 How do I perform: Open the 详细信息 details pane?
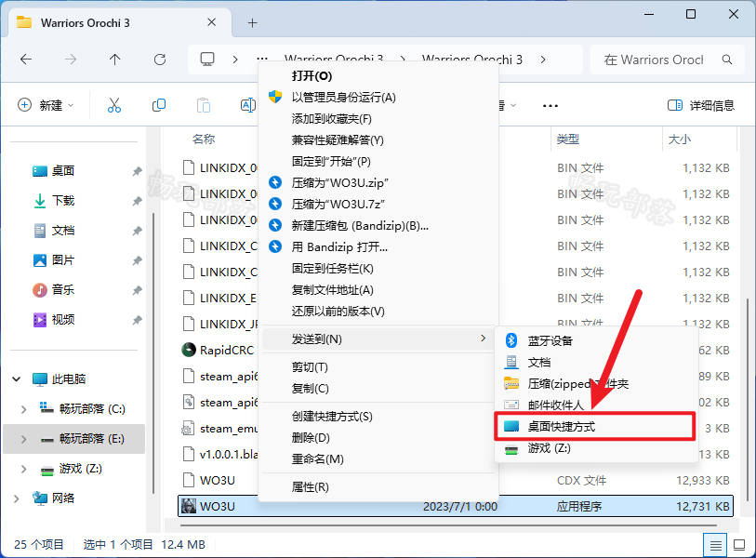(x=700, y=105)
